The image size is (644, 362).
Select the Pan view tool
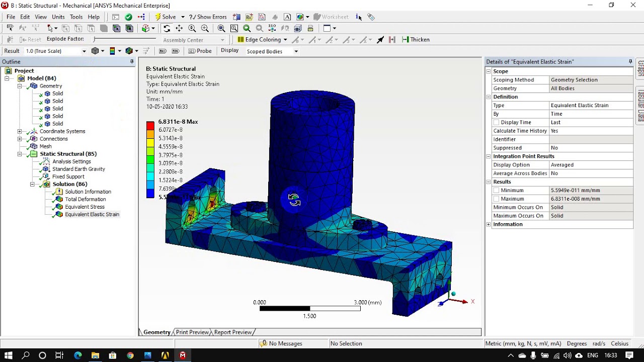point(179,29)
